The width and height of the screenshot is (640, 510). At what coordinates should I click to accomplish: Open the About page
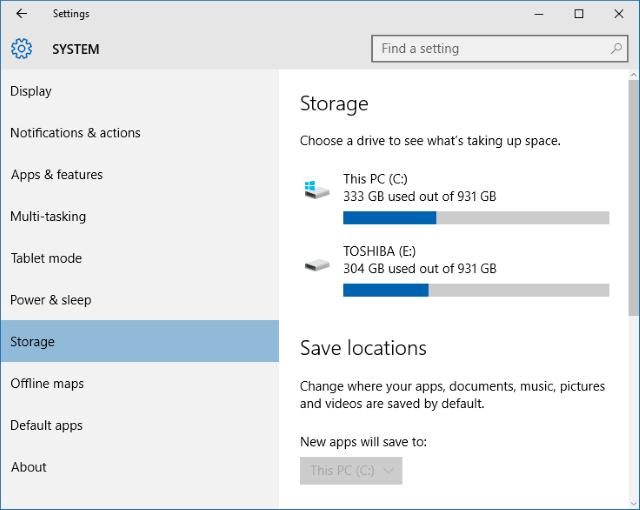point(29,467)
